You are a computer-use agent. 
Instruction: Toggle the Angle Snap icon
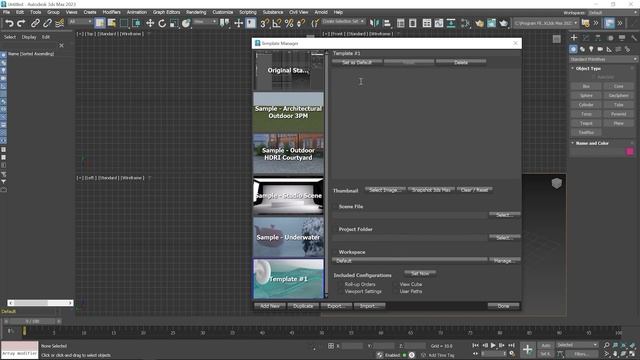277,23
